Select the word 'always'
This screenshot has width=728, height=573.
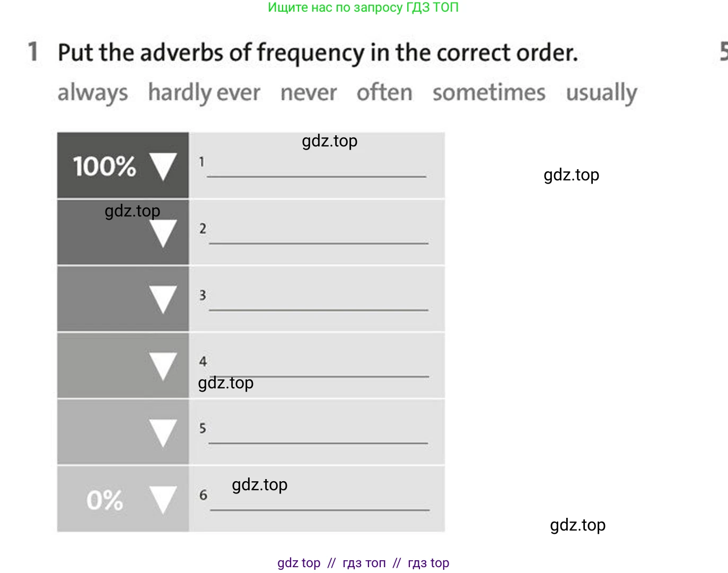(x=93, y=93)
